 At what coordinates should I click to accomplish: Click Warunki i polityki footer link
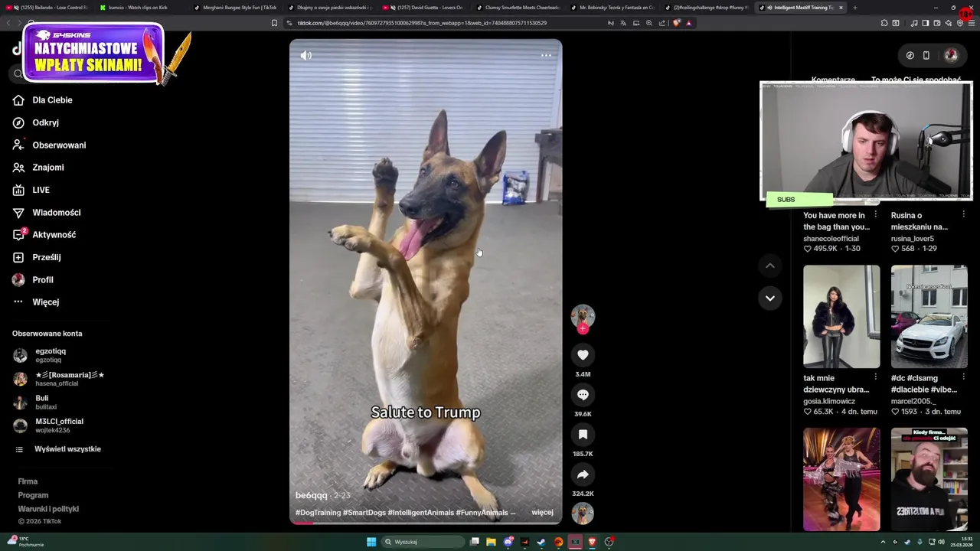tap(48, 509)
